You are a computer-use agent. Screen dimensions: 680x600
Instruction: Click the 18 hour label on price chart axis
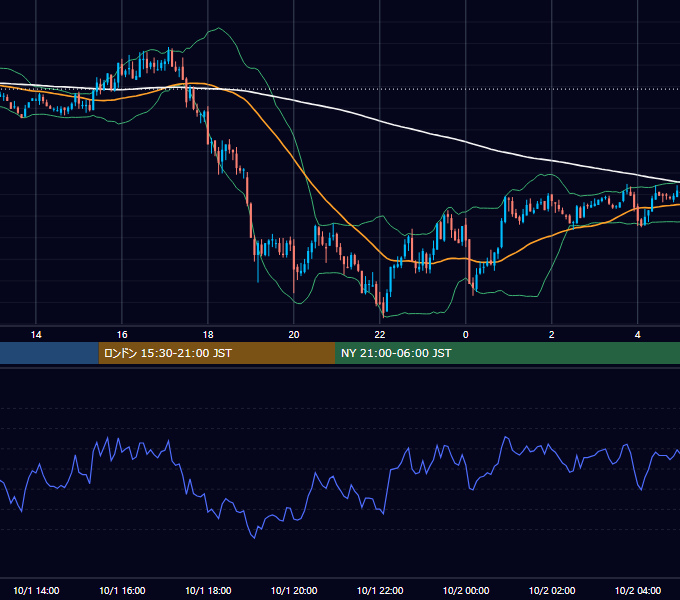208,335
